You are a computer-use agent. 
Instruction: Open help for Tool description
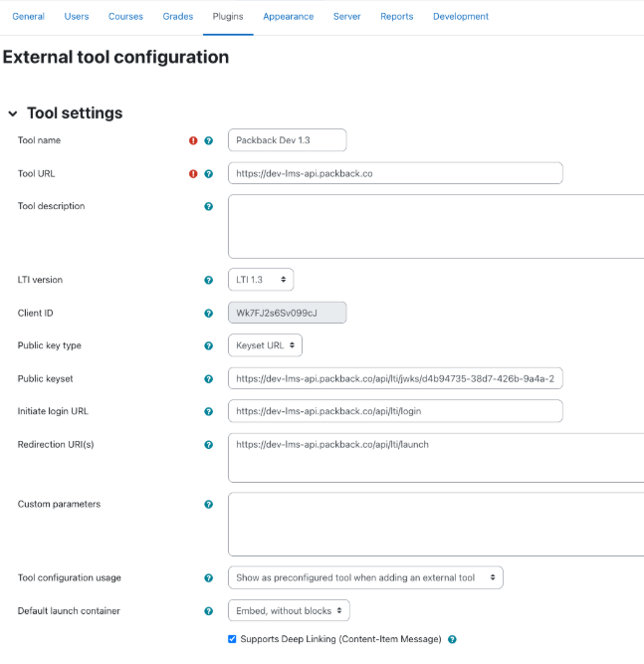pyautogui.click(x=208, y=206)
